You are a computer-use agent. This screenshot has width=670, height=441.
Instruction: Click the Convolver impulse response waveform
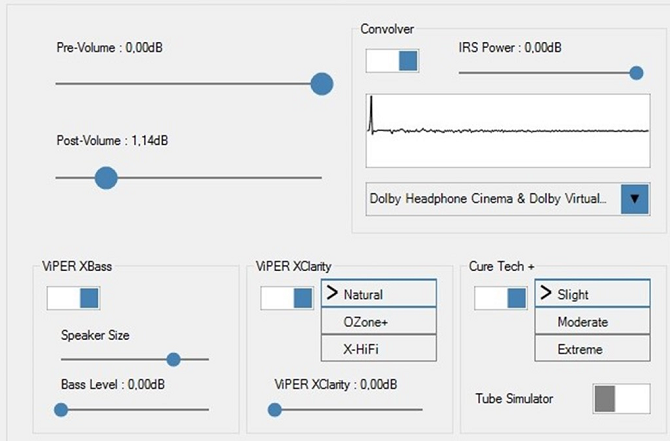click(508, 130)
